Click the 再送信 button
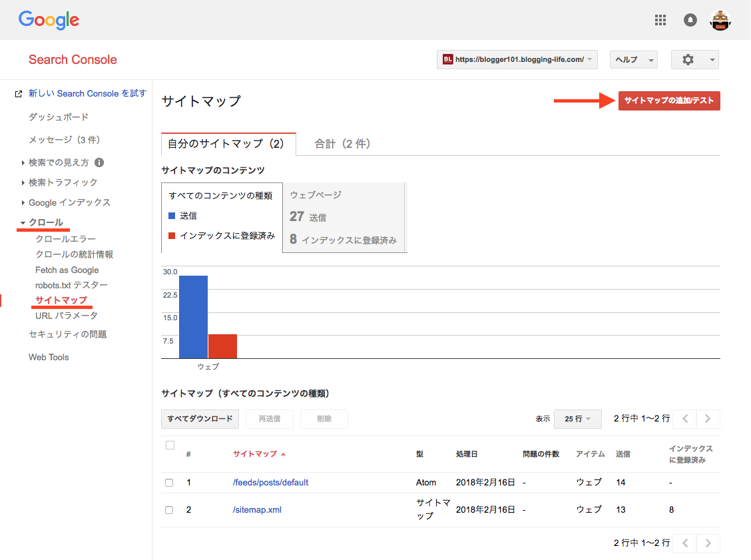This screenshot has height=560, width=751. 270,419
